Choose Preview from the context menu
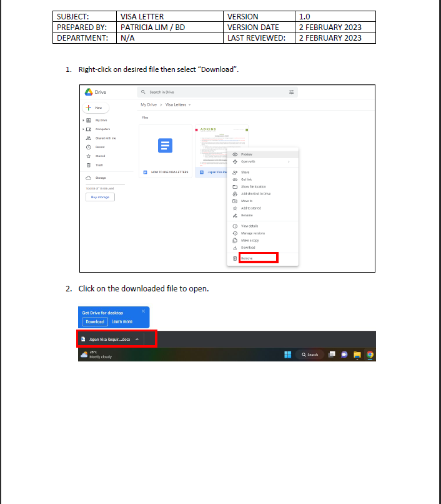Viewport: 441px width, 504px height. 263,154
